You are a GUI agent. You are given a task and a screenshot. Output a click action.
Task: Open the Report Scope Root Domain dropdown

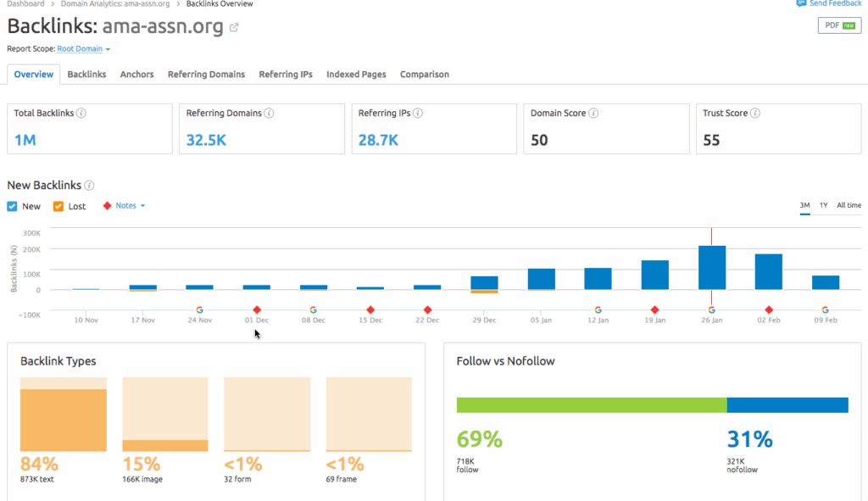click(x=84, y=48)
